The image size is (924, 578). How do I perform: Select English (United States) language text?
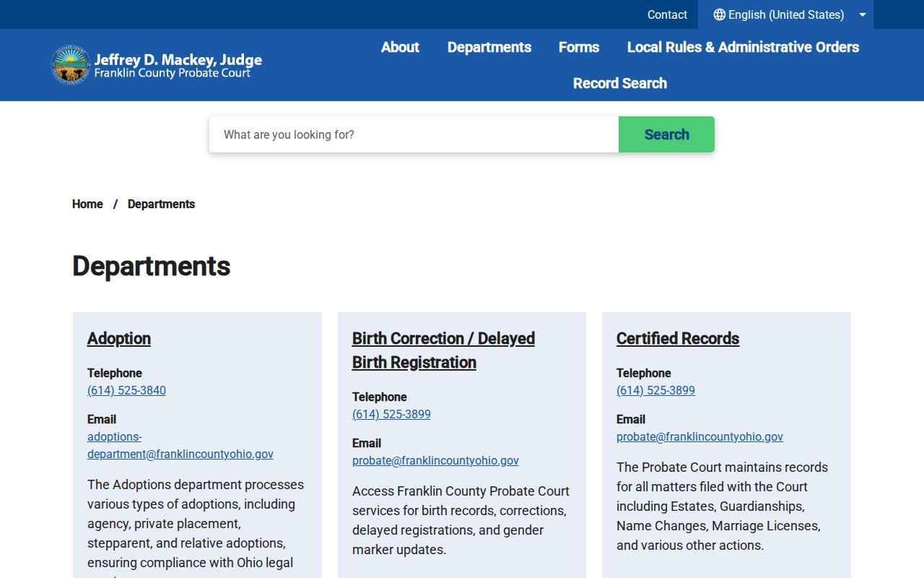click(x=786, y=14)
